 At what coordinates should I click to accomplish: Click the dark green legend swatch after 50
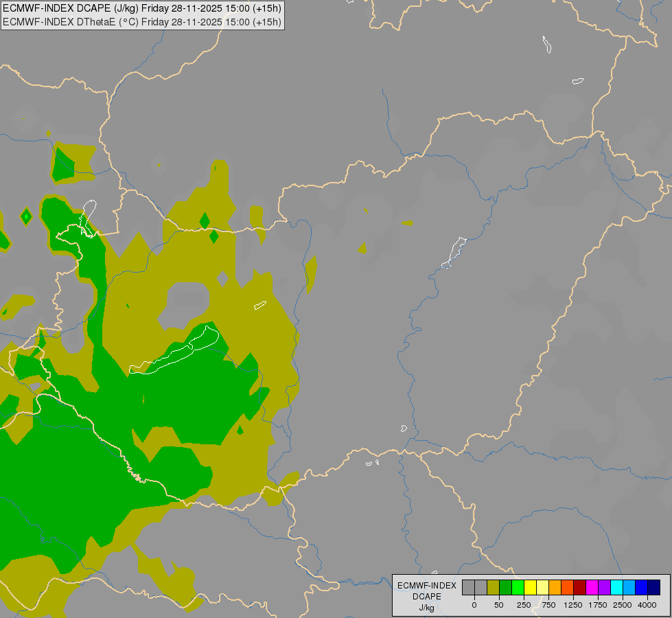505,588
